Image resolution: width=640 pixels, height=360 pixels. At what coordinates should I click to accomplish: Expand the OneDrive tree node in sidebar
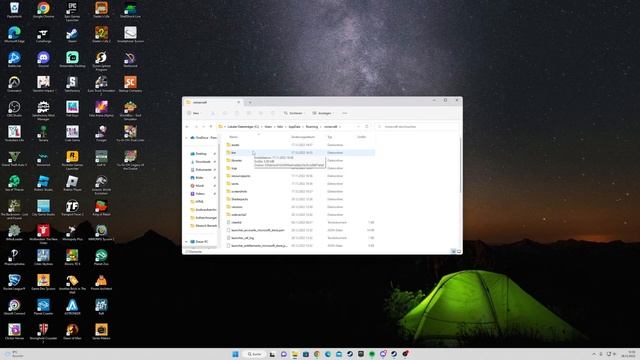click(x=187, y=138)
